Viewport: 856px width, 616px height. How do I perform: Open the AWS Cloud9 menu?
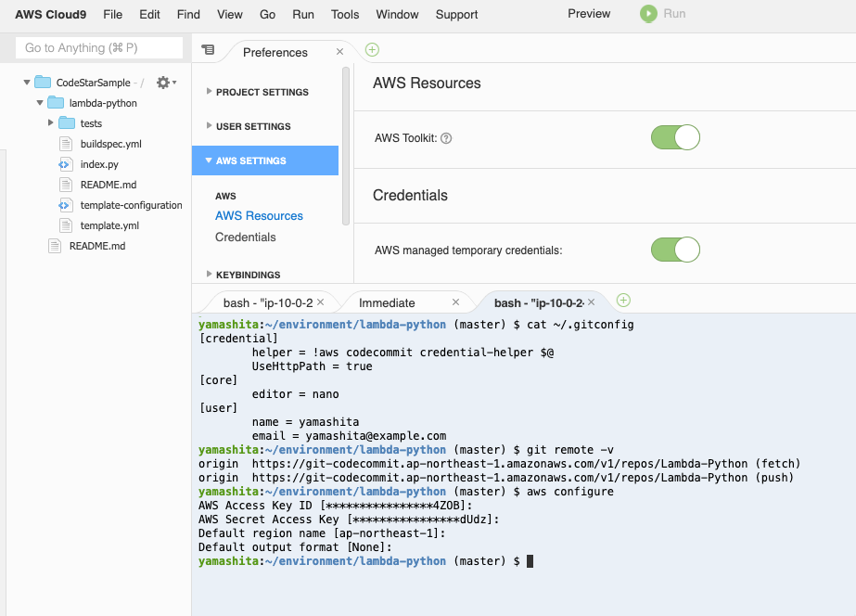[x=51, y=15]
